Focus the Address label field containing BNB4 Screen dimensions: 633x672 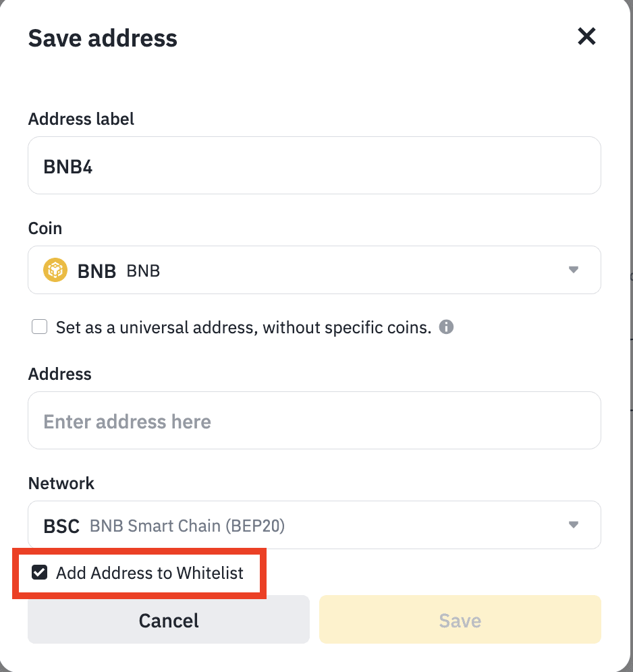pyautogui.click(x=314, y=166)
